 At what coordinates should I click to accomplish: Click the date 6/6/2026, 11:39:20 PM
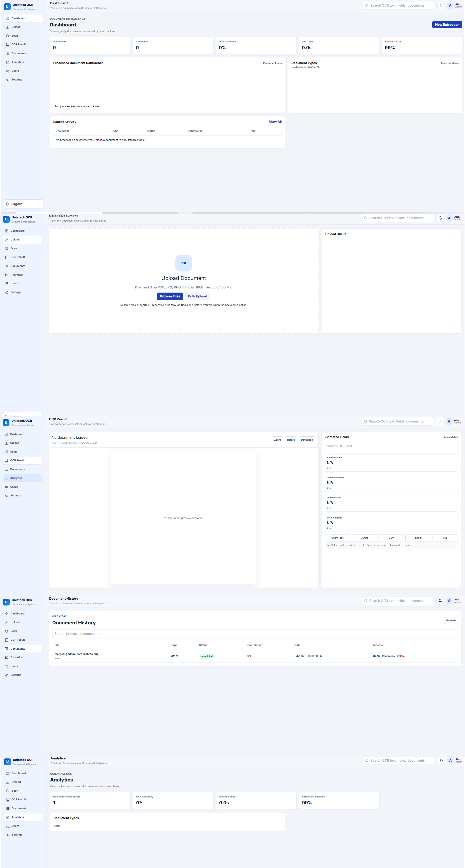point(309,656)
